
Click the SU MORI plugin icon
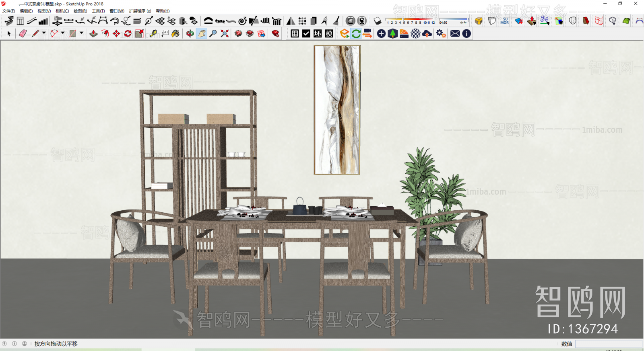pyautogui.click(x=505, y=21)
